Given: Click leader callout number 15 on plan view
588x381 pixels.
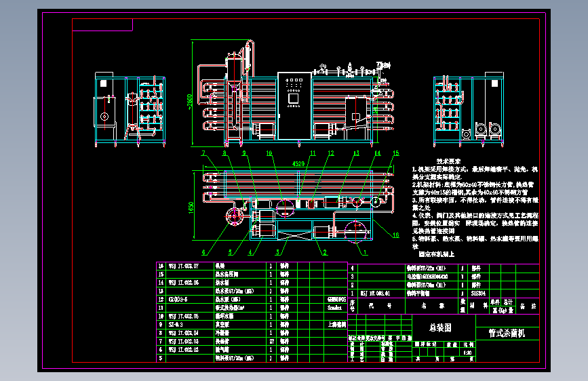Looking at the screenshot, I should pos(396,153).
